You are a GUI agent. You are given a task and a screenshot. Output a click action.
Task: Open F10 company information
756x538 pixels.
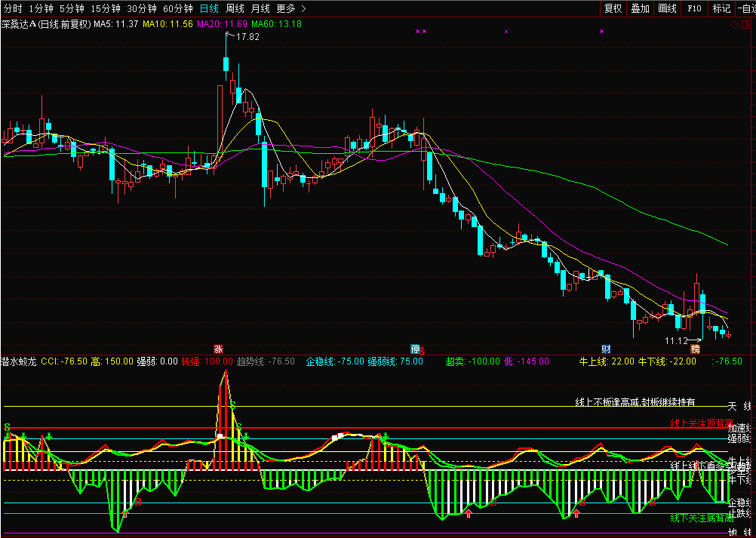click(694, 8)
